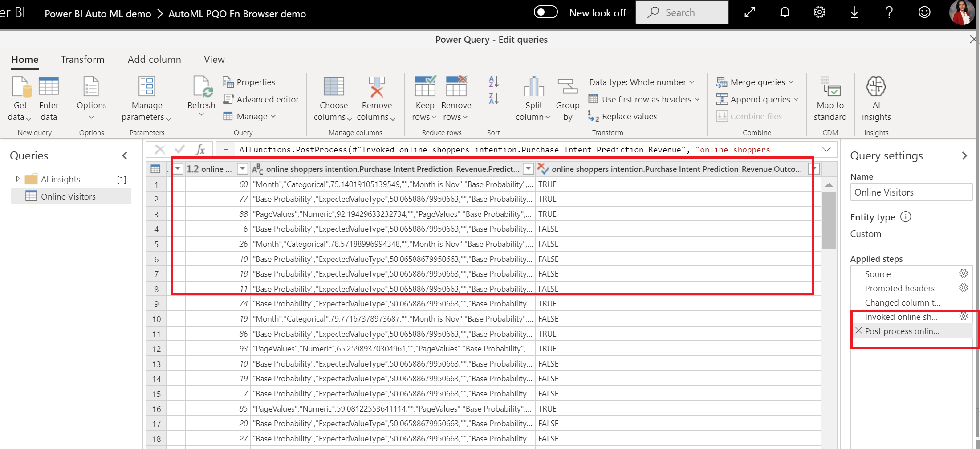Click the fx formula icon
980x449 pixels.
200,150
